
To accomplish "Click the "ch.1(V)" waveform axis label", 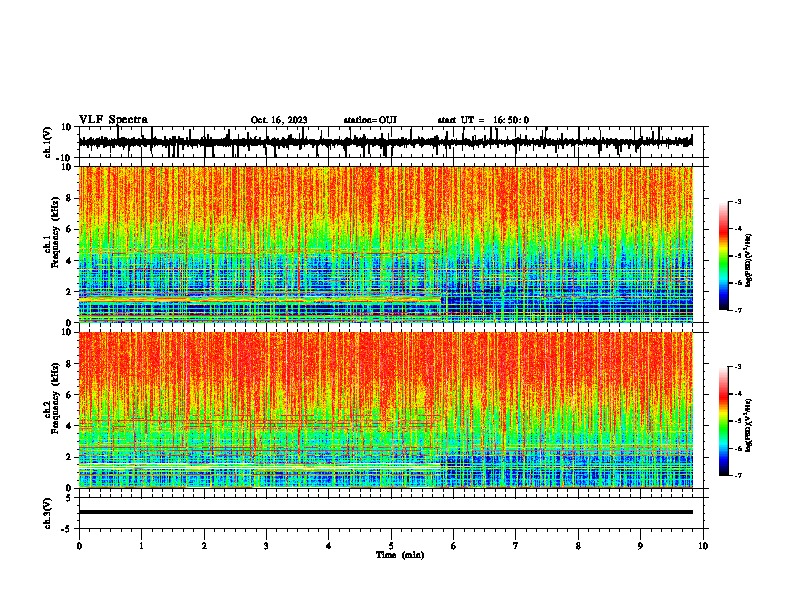I will [48, 142].
